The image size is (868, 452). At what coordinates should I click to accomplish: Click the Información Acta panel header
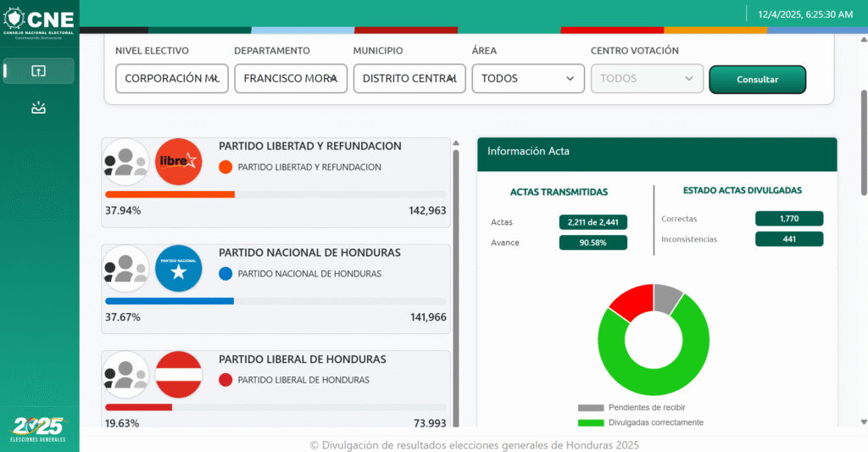656,152
